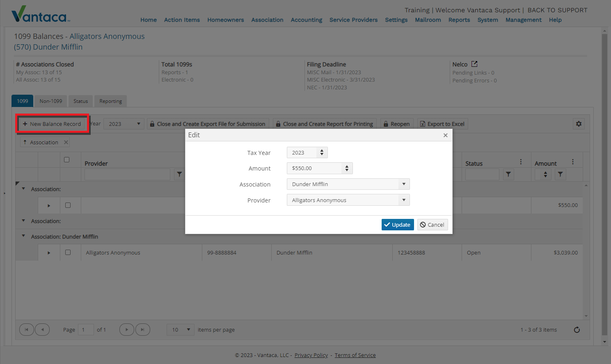Viewport: 611px width, 364px height.
Task: Click the Status filter text field
Action: coord(482,174)
